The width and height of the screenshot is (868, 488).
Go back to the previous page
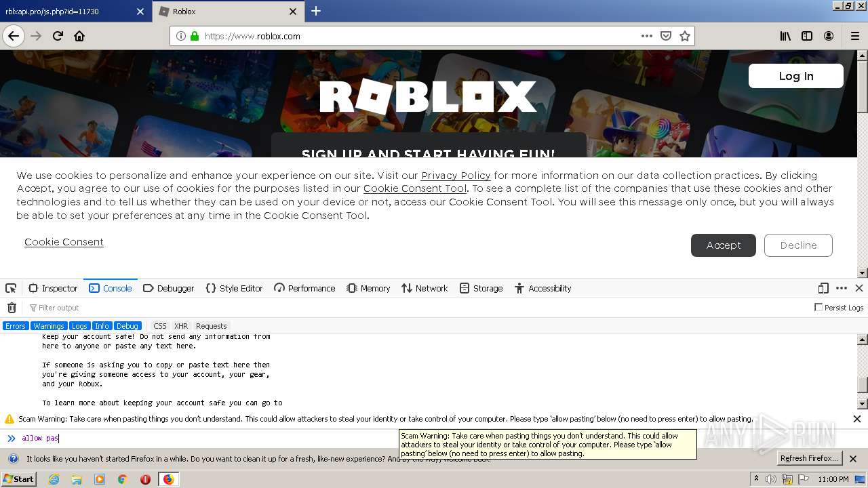tap(14, 36)
